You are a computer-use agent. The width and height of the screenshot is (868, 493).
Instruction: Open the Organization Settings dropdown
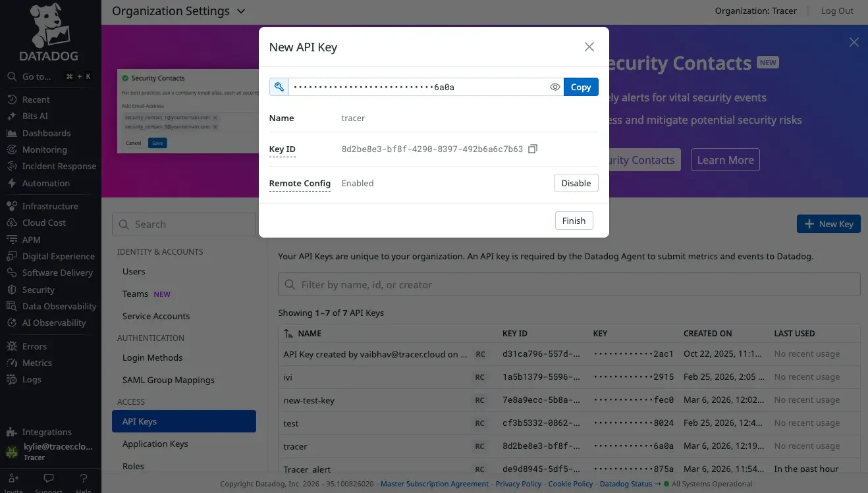pos(178,11)
